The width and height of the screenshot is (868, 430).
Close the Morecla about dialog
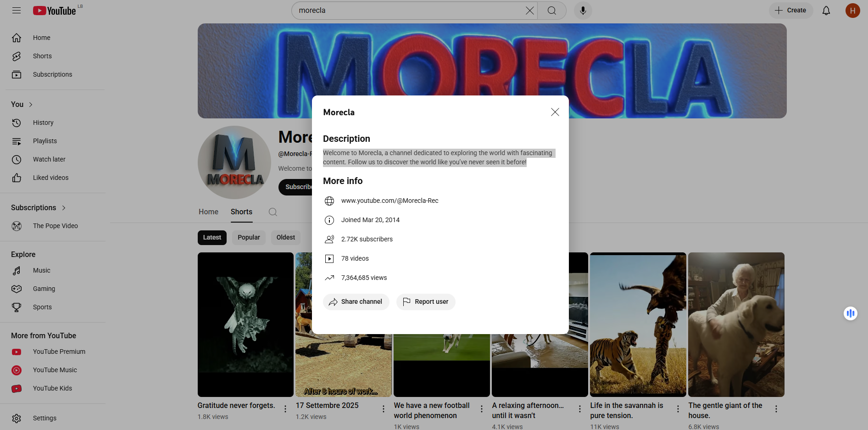555,112
